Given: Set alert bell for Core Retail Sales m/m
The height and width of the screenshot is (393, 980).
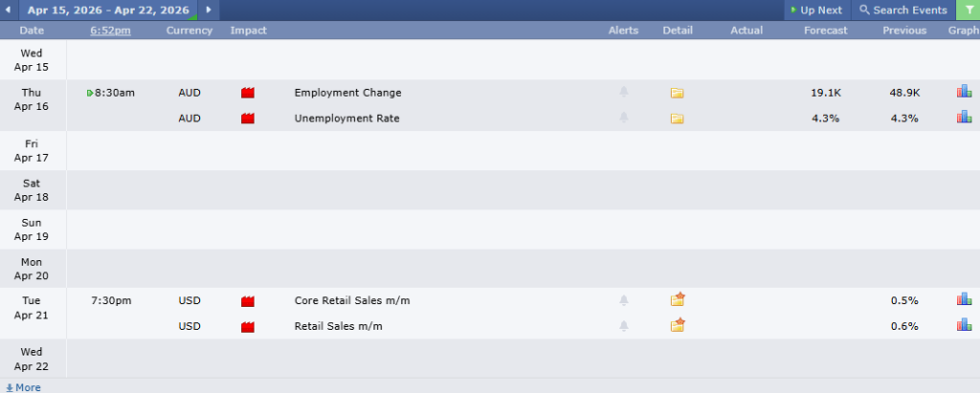Looking at the screenshot, I should tap(623, 300).
